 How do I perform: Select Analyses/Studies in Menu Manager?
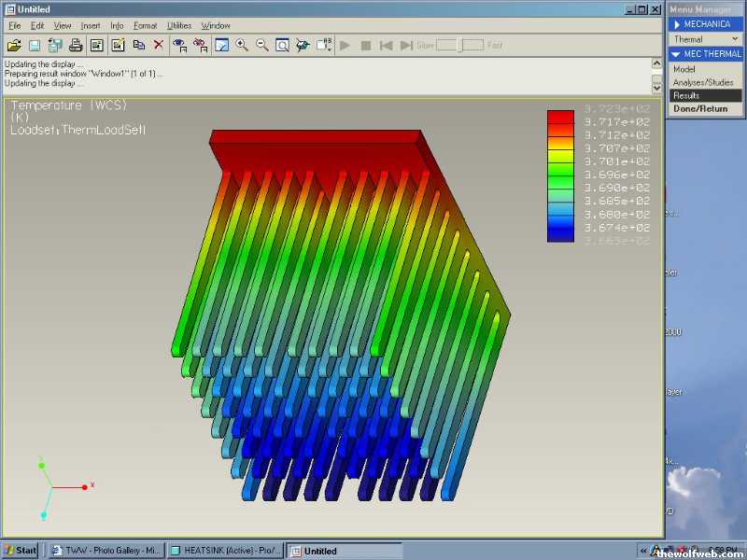(x=703, y=82)
